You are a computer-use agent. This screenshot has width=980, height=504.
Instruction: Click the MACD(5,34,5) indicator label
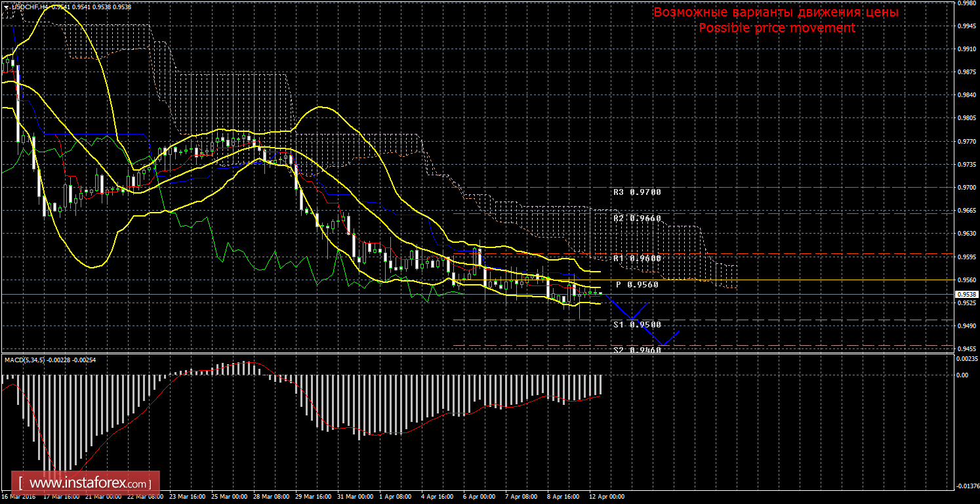pyautogui.click(x=50, y=359)
